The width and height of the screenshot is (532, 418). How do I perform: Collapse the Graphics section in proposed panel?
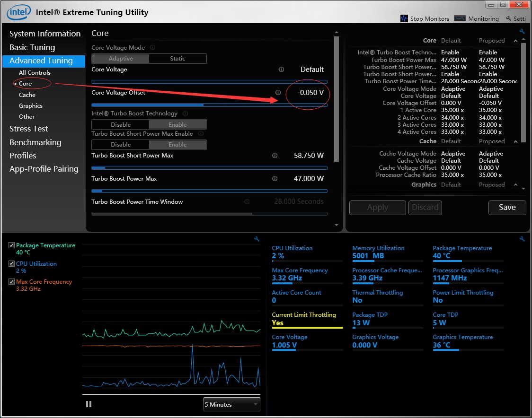(515, 185)
